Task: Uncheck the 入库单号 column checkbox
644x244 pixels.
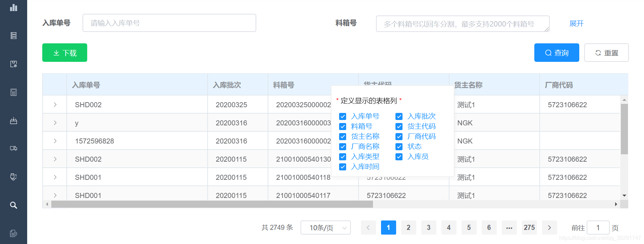Action: pos(342,116)
